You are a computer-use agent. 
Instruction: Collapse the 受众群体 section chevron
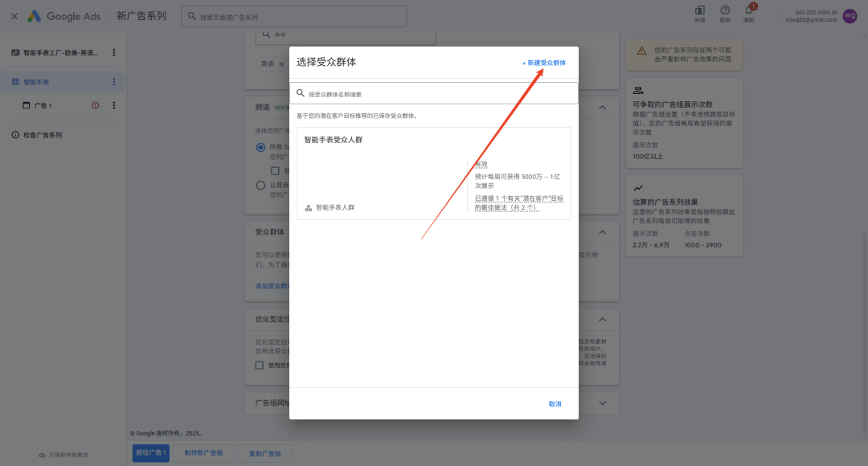pos(602,233)
